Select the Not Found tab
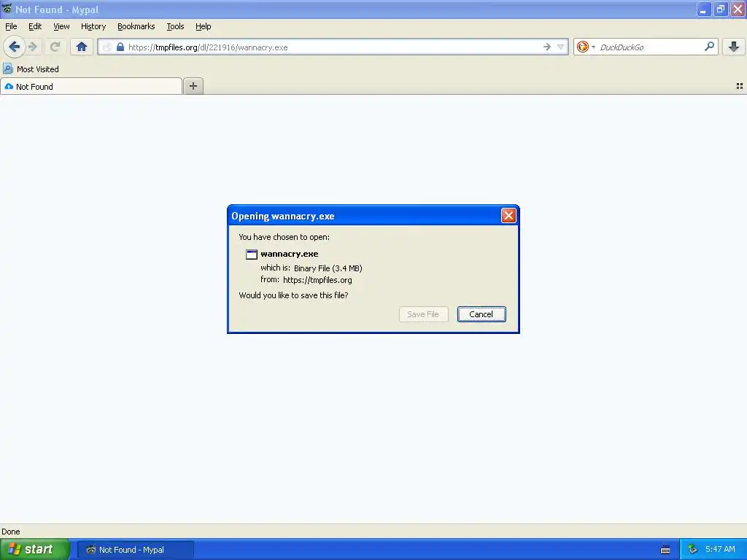Screen dimensions: 747x560 pyautogui.click(x=91, y=86)
